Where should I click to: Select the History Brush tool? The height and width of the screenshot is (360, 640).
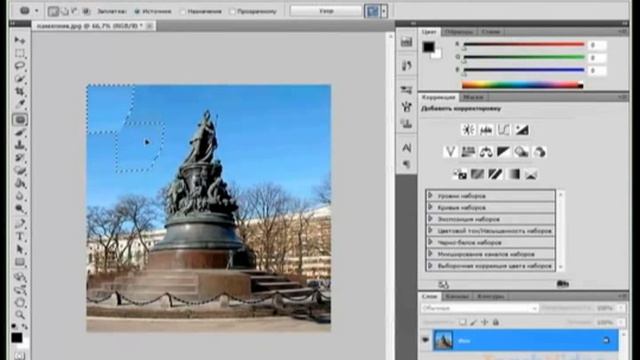[x=20, y=158]
